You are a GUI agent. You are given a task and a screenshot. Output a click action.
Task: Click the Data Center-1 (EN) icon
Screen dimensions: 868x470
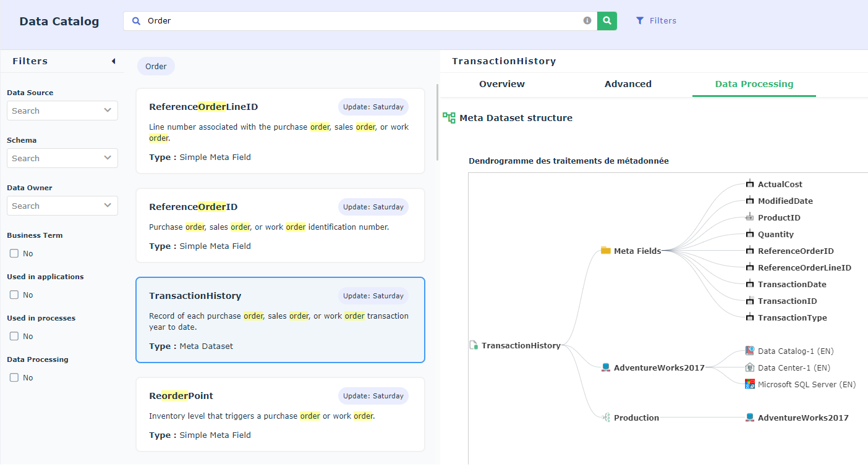tap(750, 367)
